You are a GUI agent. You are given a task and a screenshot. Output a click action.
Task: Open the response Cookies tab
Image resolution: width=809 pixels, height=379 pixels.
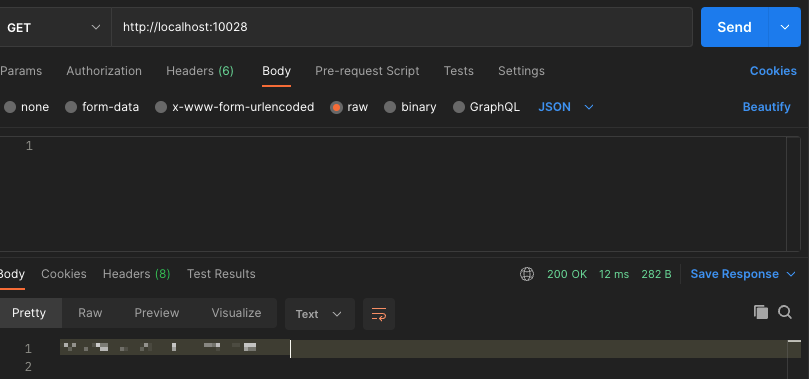point(63,274)
